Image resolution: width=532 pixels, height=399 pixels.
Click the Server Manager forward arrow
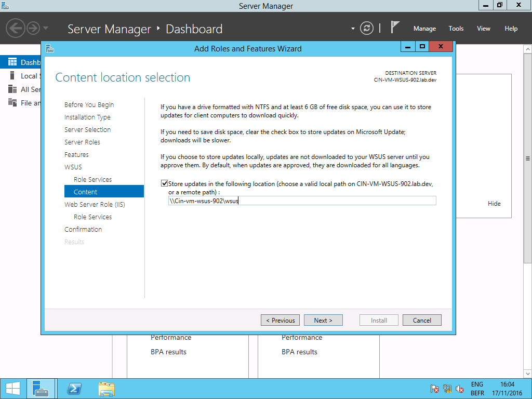(x=33, y=28)
